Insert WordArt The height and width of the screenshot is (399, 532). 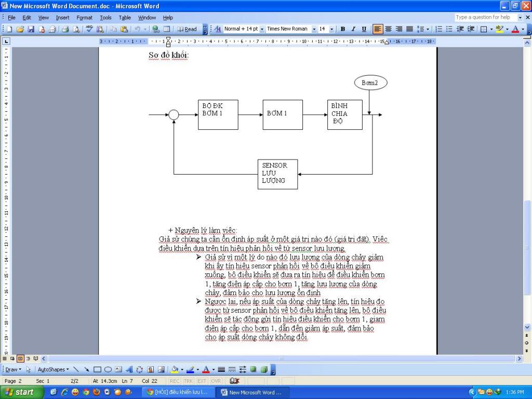coord(129,369)
